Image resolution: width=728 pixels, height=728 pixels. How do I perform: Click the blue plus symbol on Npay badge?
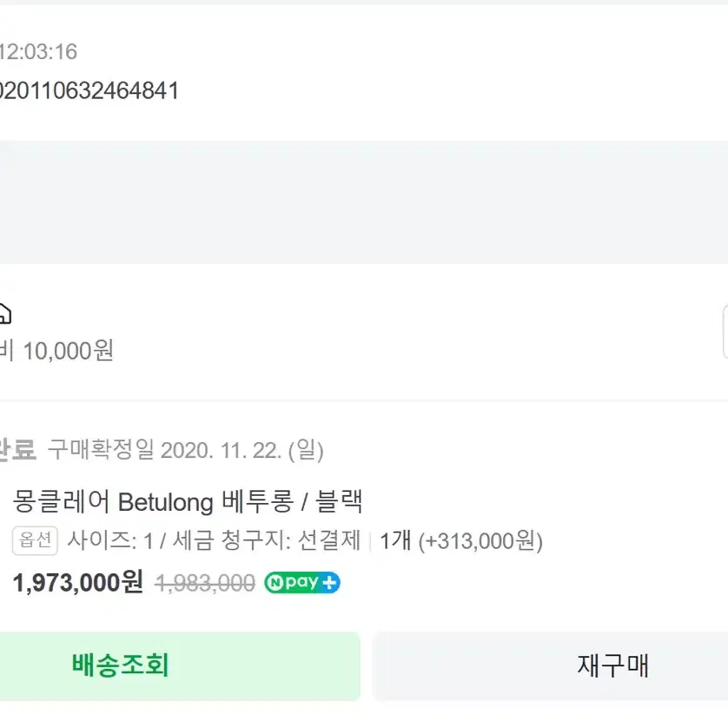tap(329, 582)
